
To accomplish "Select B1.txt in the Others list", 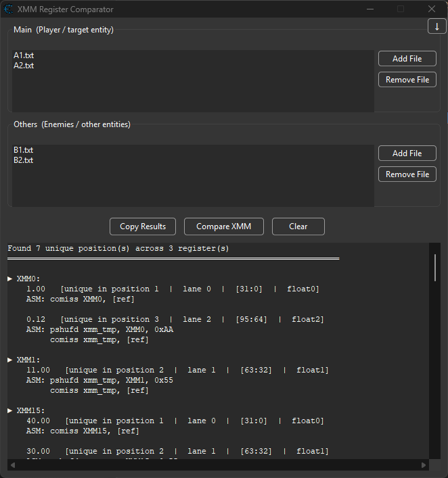I will pyautogui.click(x=23, y=150).
